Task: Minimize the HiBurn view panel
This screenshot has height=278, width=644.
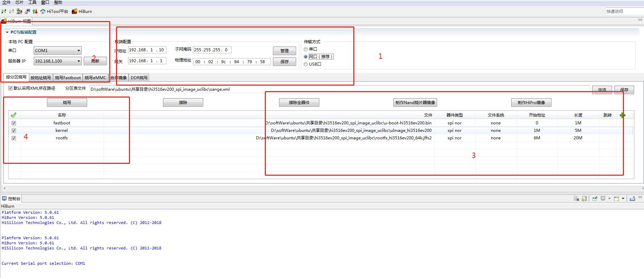Action: pyautogui.click(x=640, y=20)
